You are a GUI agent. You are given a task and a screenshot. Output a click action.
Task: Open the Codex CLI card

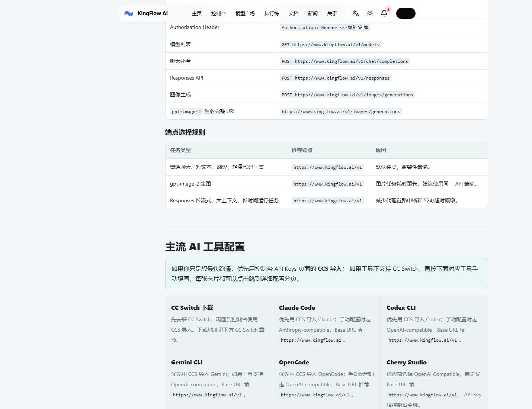coord(434,323)
